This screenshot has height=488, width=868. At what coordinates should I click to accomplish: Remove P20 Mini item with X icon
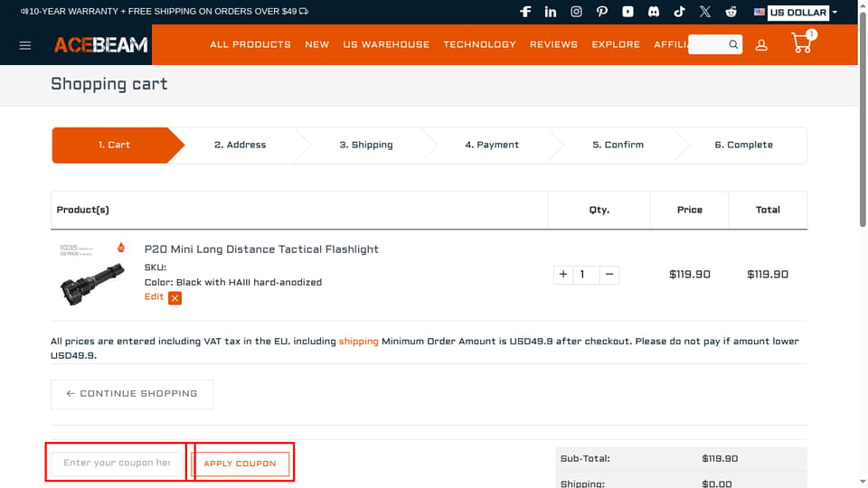point(175,297)
